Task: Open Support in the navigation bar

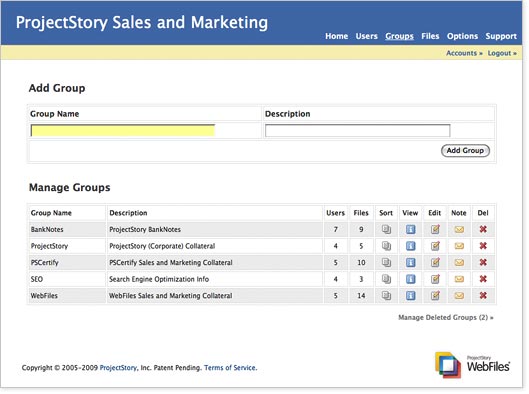Action: [x=501, y=36]
